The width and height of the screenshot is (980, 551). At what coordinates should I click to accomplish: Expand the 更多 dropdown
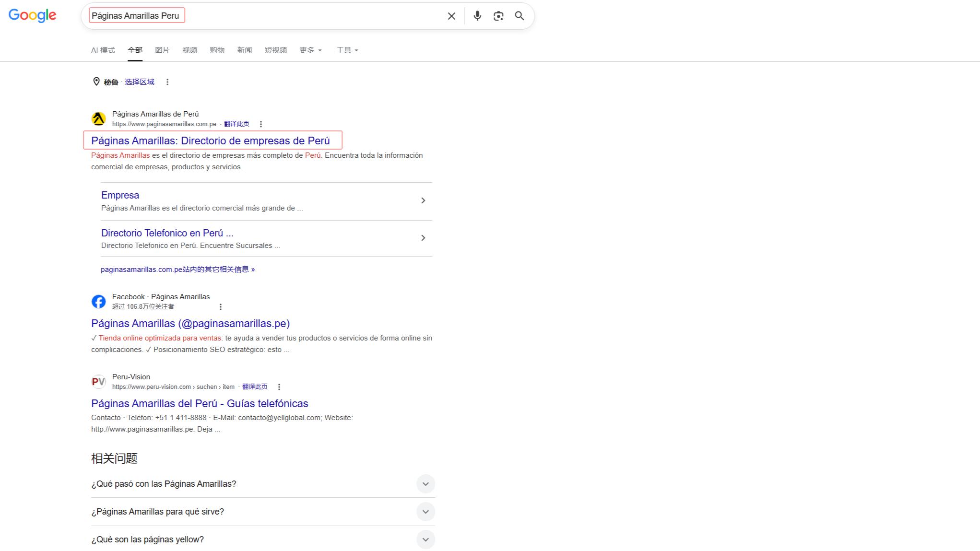pyautogui.click(x=311, y=50)
